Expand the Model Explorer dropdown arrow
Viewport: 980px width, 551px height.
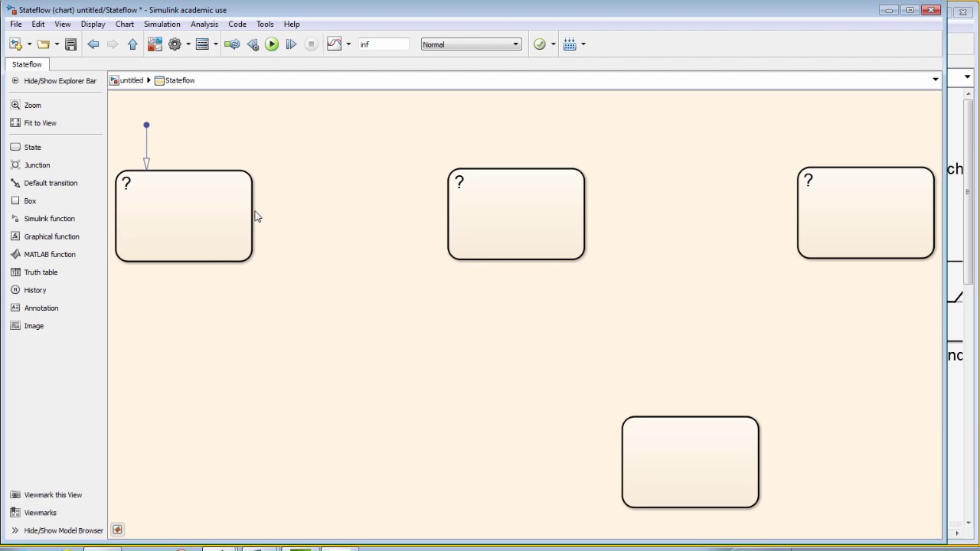coord(216,44)
